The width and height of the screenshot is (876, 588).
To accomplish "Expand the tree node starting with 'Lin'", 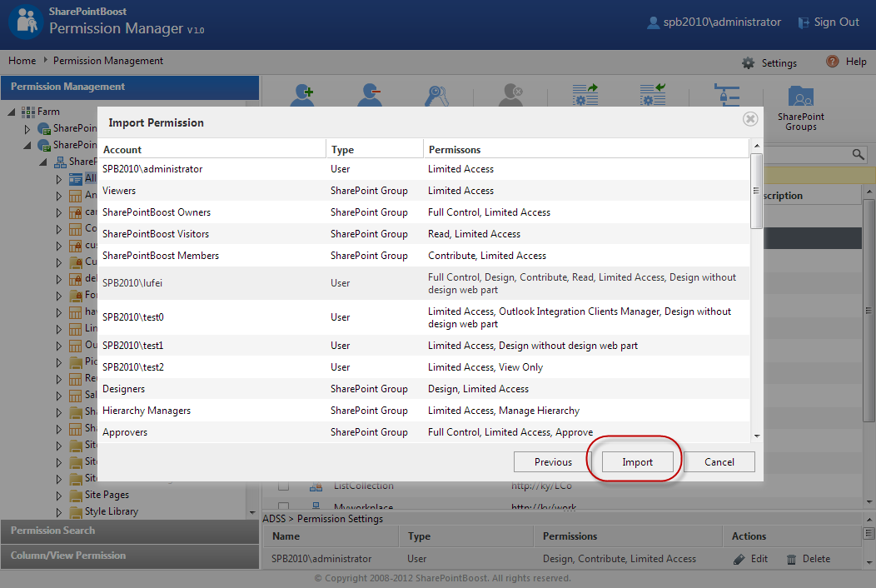I will point(58,329).
